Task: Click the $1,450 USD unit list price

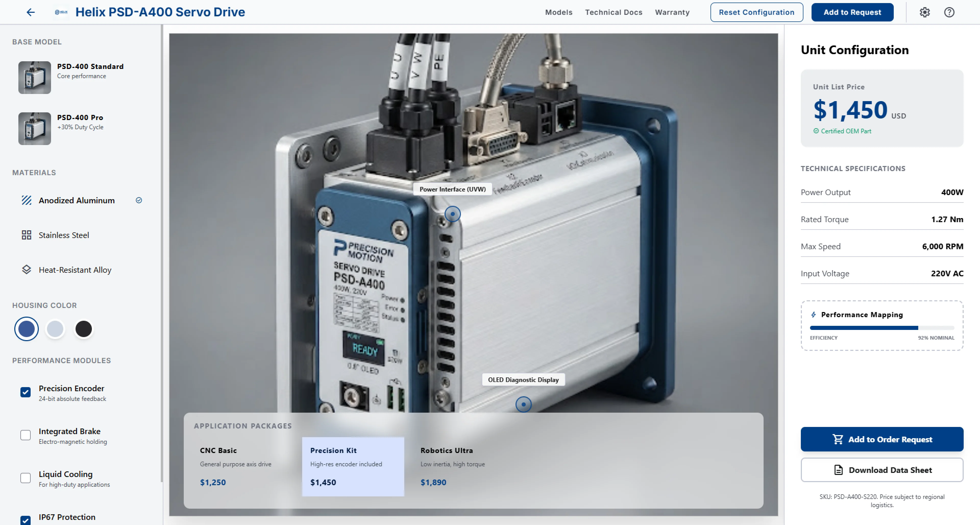Action: click(x=859, y=110)
